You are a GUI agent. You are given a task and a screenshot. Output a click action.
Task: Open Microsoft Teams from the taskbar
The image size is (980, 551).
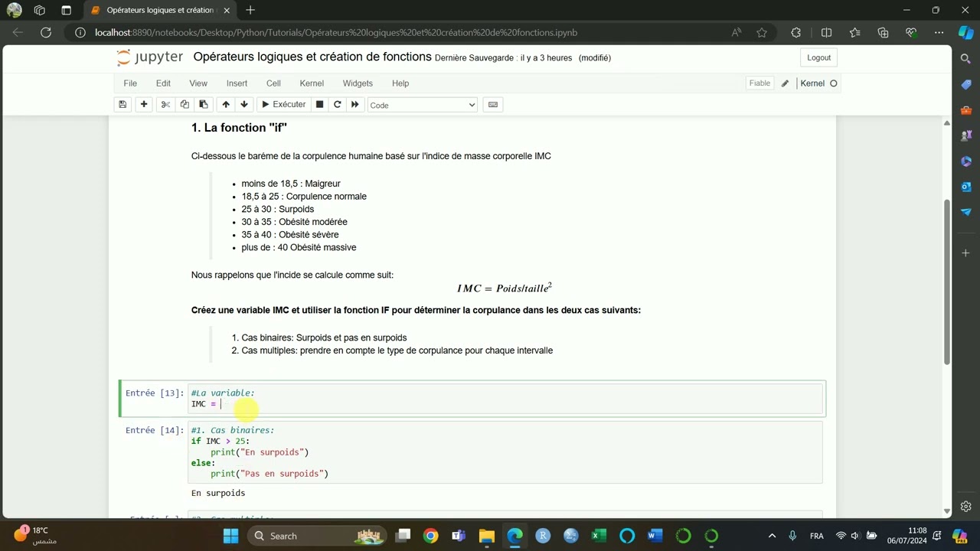pyautogui.click(x=459, y=536)
